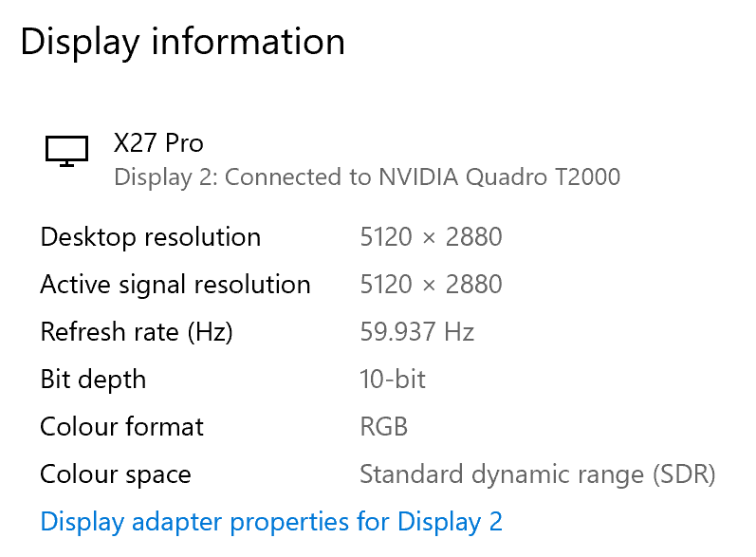Click the (SDR) abbreviation in colour space value

[681, 474]
